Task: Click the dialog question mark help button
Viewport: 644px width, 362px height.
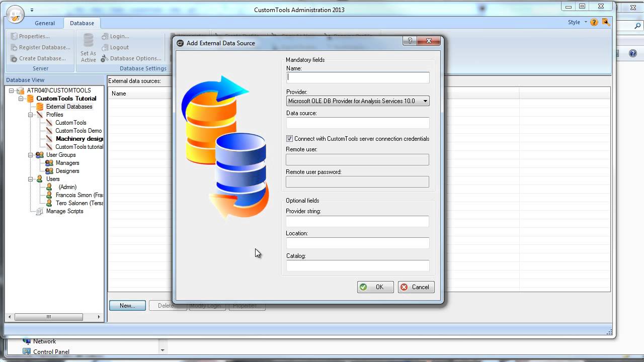Action: click(x=410, y=41)
